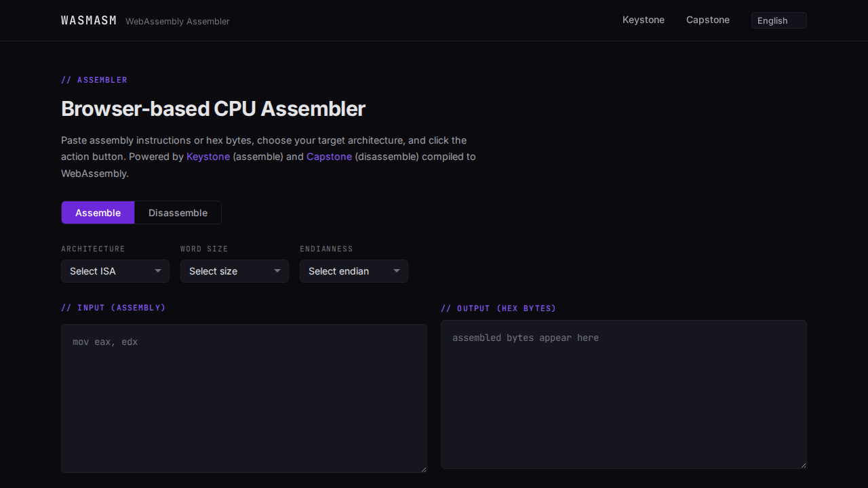Click the Keystone link in the description

(x=208, y=157)
